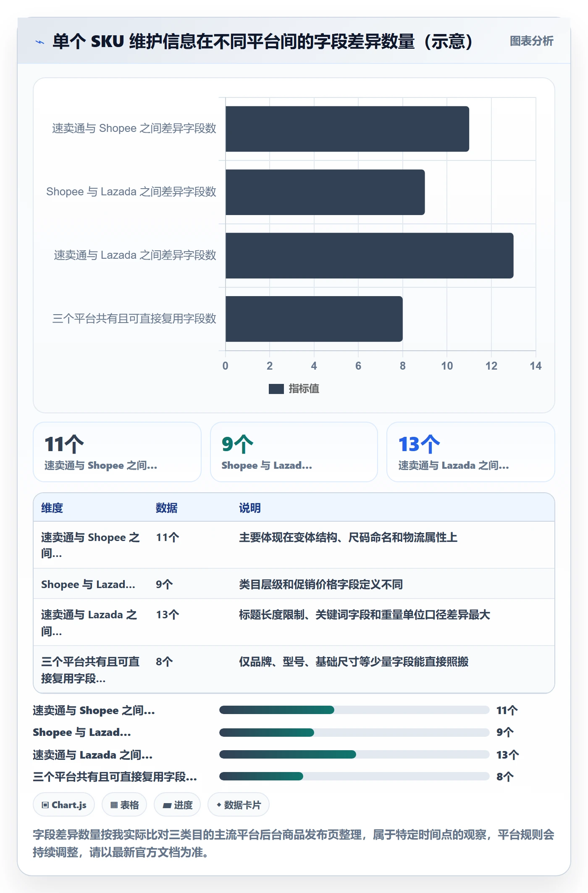Click the x-axis tick label 10

point(447,366)
